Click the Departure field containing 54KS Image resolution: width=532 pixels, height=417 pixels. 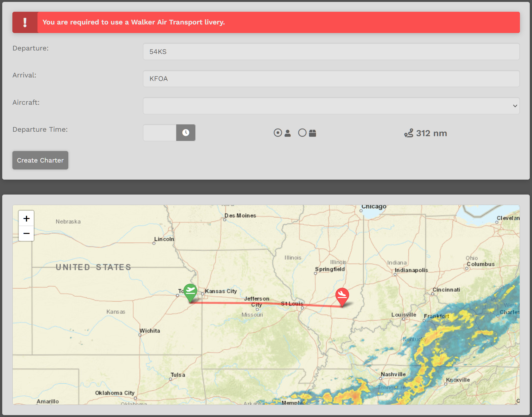331,51
